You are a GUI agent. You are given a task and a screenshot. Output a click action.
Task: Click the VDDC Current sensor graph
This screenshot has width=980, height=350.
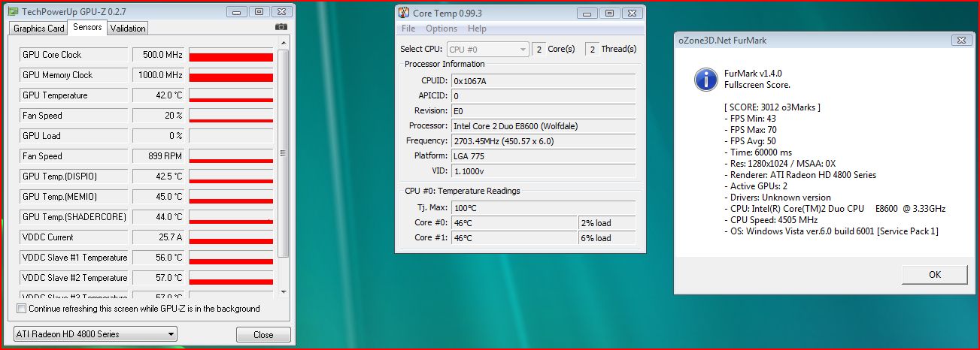tap(231, 237)
